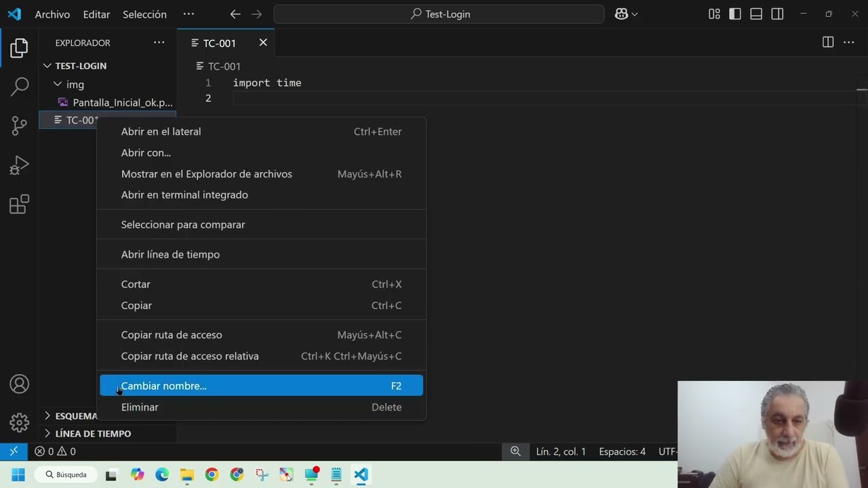Screen dimensions: 868x488
Task: Split the editor to the right
Action: coord(828,42)
